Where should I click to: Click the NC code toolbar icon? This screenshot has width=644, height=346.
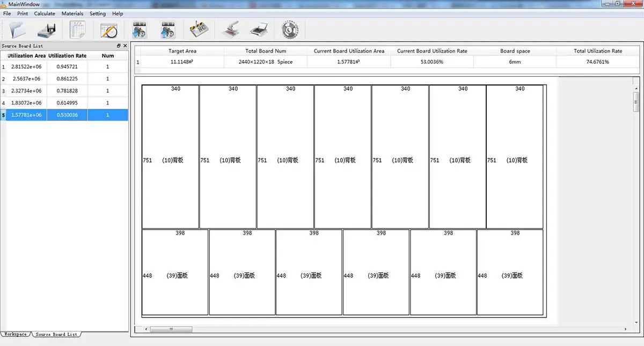pos(199,30)
